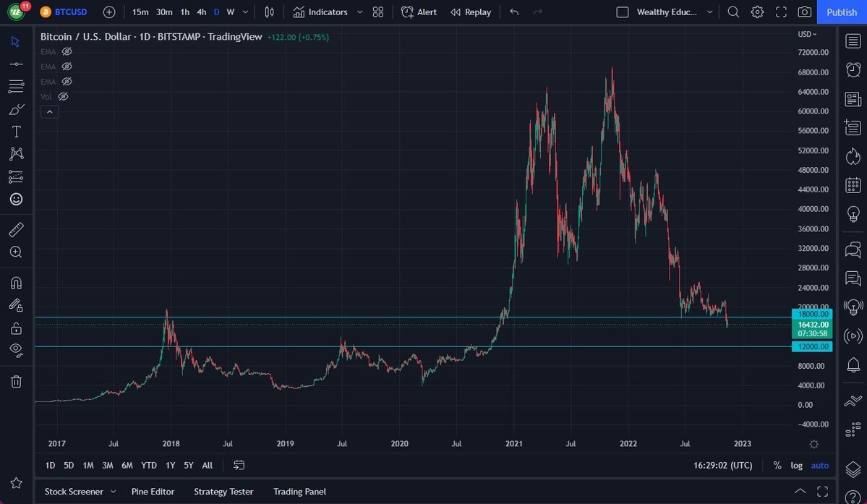
Task: Hide the first EMA indicator
Action: [67, 51]
